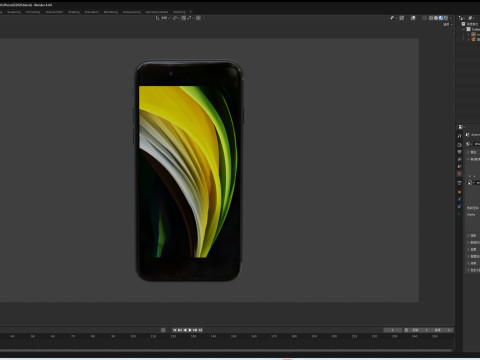Switch viewport to solid shading

pyautogui.click(x=436, y=18)
